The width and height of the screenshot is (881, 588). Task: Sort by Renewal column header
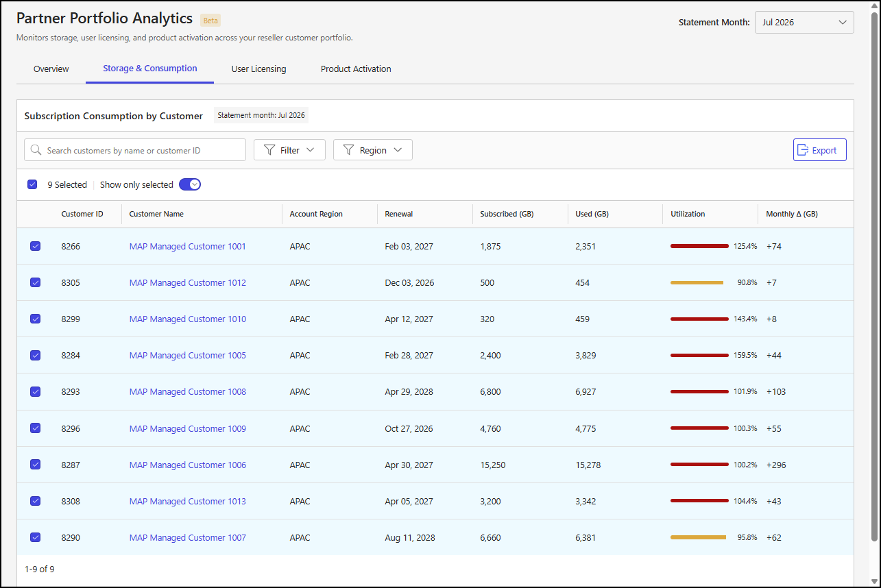pyautogui.click(x=399, y=214)
